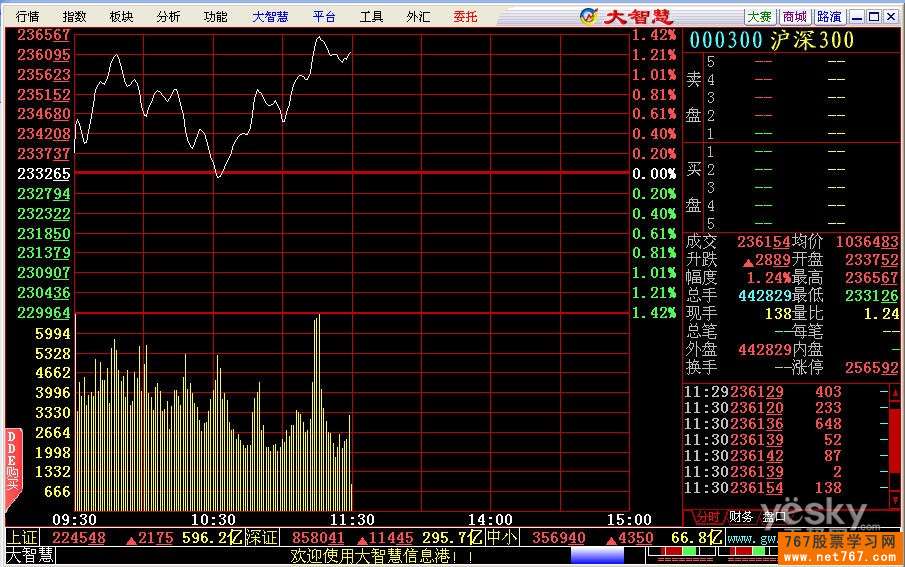Click the 大智慧 label at bottom-left corner

click(30, 555)
